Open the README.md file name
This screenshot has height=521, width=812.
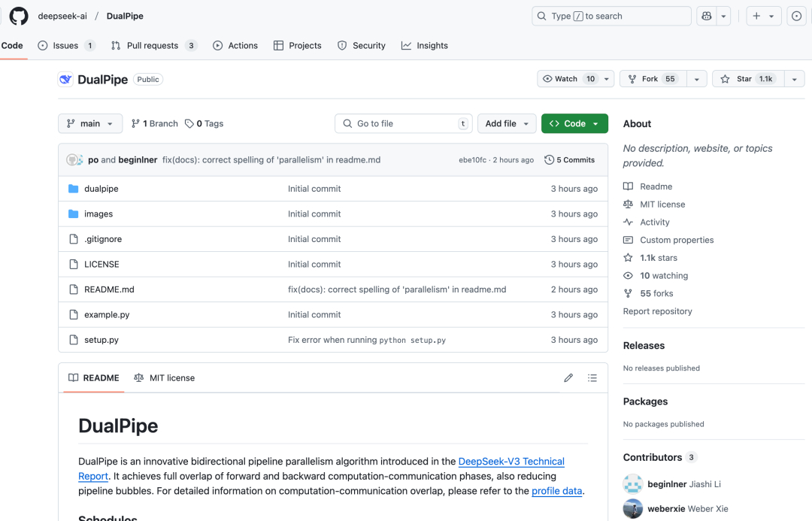[109, 289]
